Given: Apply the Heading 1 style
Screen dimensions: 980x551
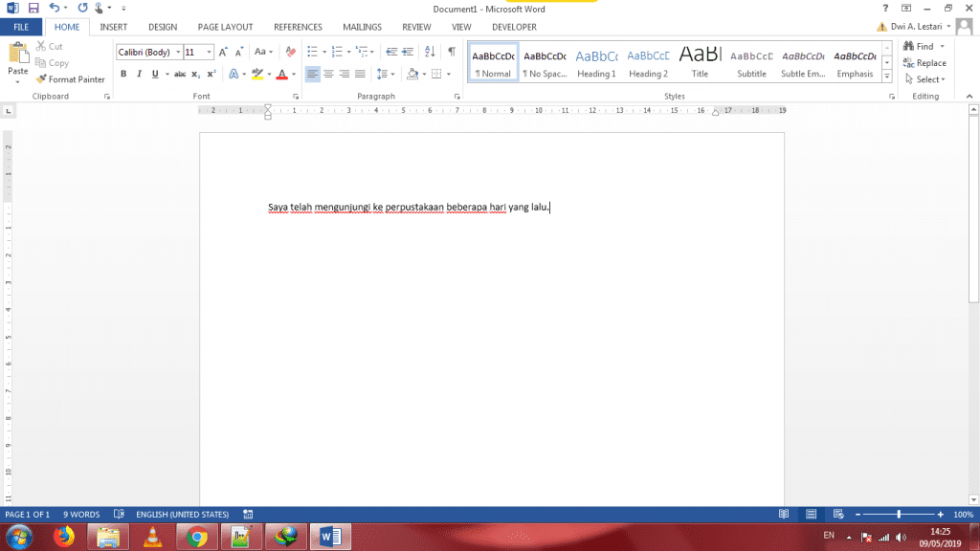Looking at the screenshot, I should [596, 63].
